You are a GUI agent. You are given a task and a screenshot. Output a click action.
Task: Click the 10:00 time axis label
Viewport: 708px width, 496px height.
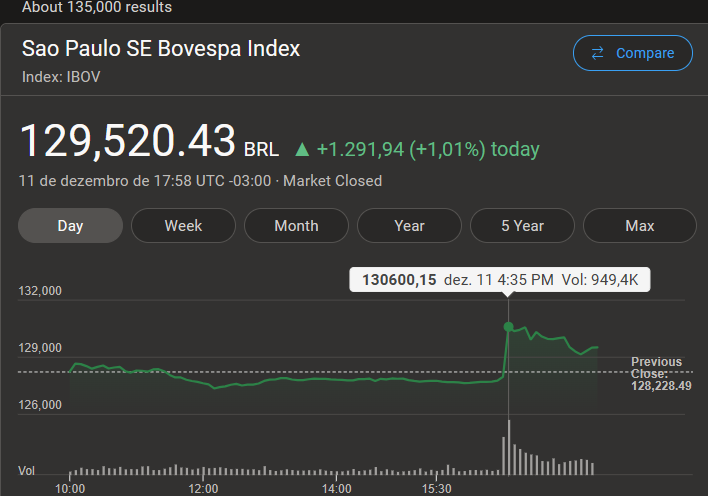pos(70,489)
